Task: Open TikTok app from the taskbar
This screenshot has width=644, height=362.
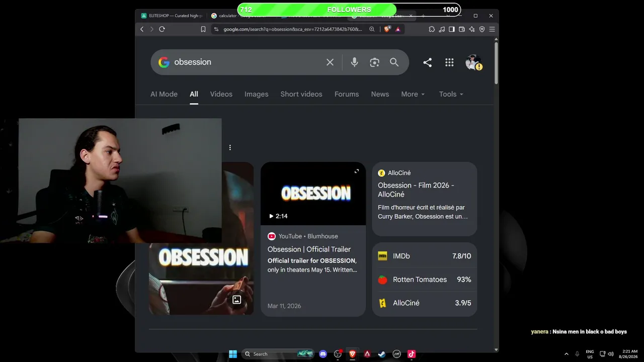Action: [x=411, y=354]
